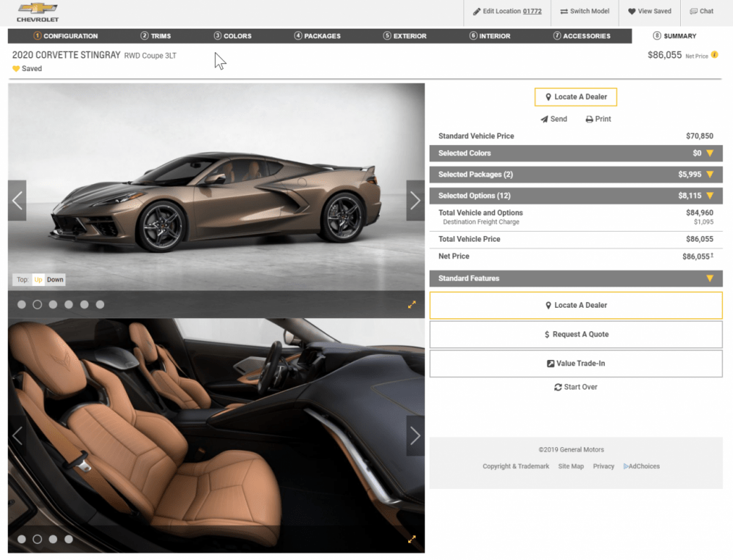Select the last exterior image dot
733x560 pixels.
[100, 304]
